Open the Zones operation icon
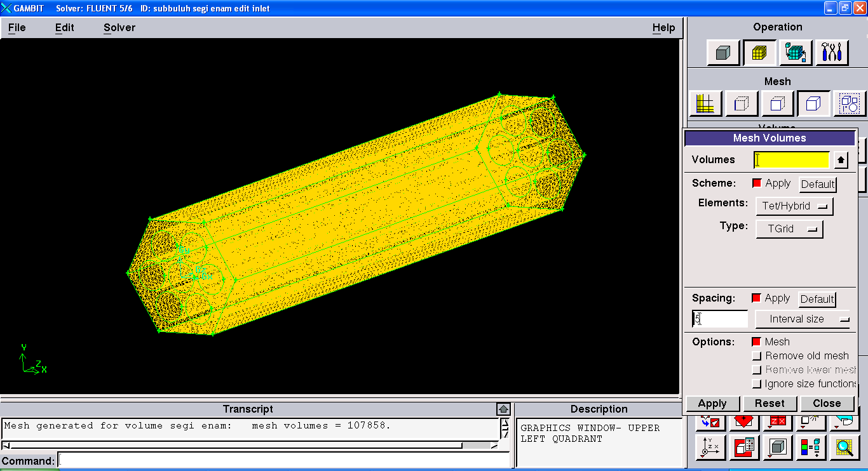The width and height of the screenshot is (868, 471). 796,53
